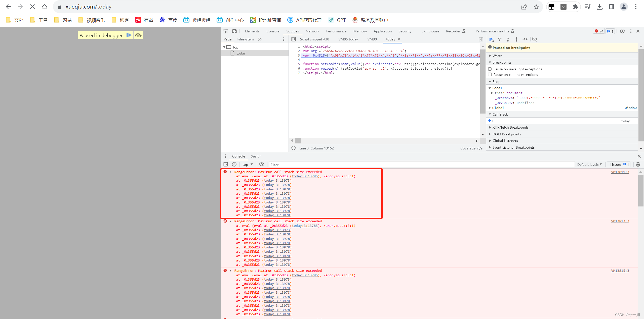Resume script execution in debugger toolbar

point(491,39)
